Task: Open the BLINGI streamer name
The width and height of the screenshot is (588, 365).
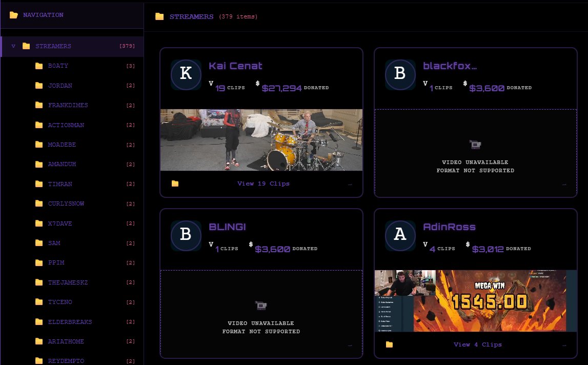Action: coord(227,227)
